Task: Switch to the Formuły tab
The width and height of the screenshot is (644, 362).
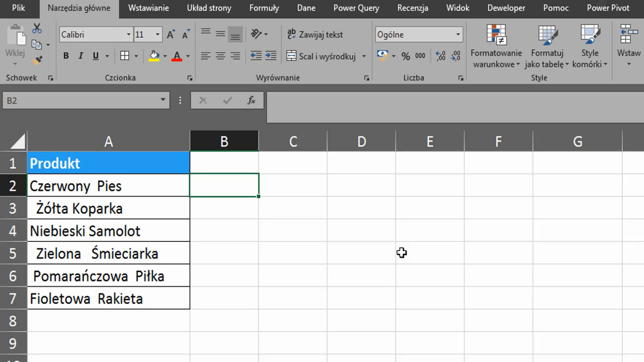Action: pos(264,8)
